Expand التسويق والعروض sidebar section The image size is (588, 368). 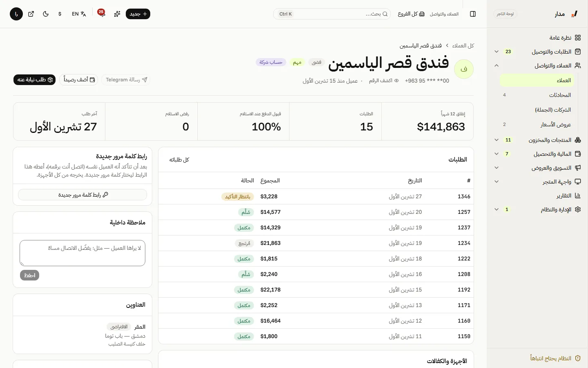point(537,168)
